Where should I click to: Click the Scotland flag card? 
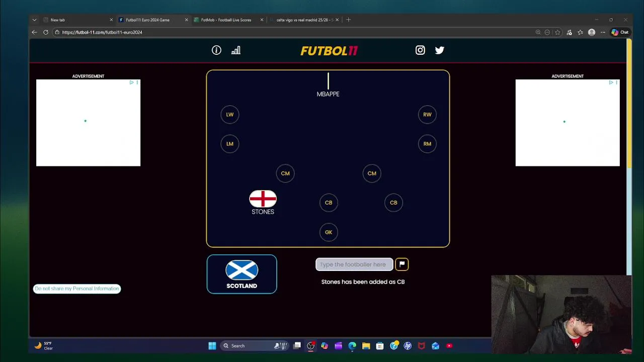tap(242, 274)
